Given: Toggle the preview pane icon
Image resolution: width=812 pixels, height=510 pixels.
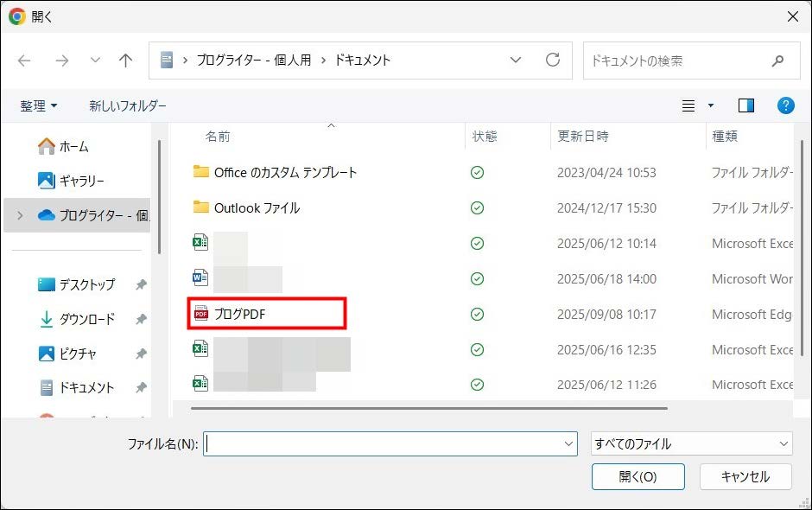Looking at the screenshot, I should [746, 105].
